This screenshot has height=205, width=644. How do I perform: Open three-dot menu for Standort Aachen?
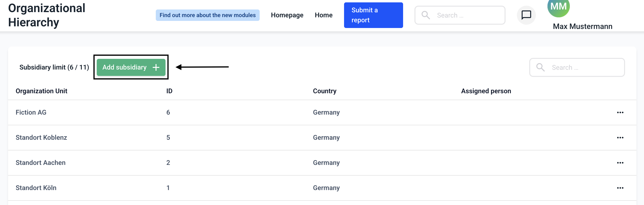coord(620,163)
